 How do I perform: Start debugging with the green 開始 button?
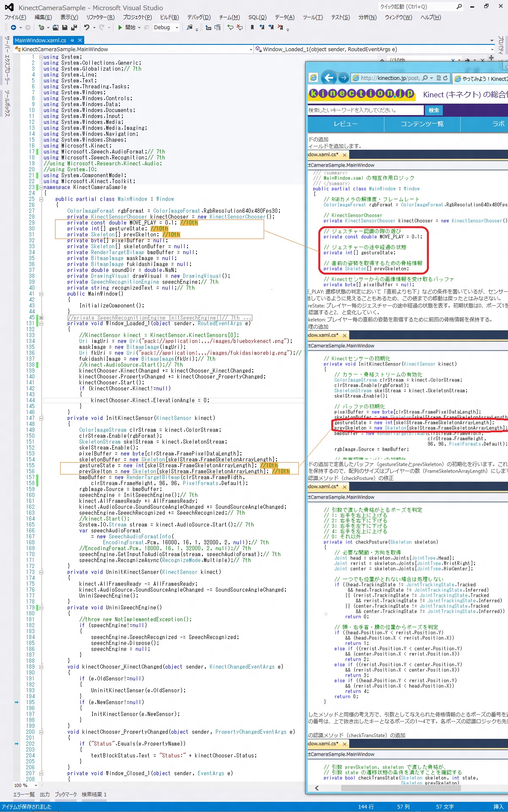coord(127,27)
